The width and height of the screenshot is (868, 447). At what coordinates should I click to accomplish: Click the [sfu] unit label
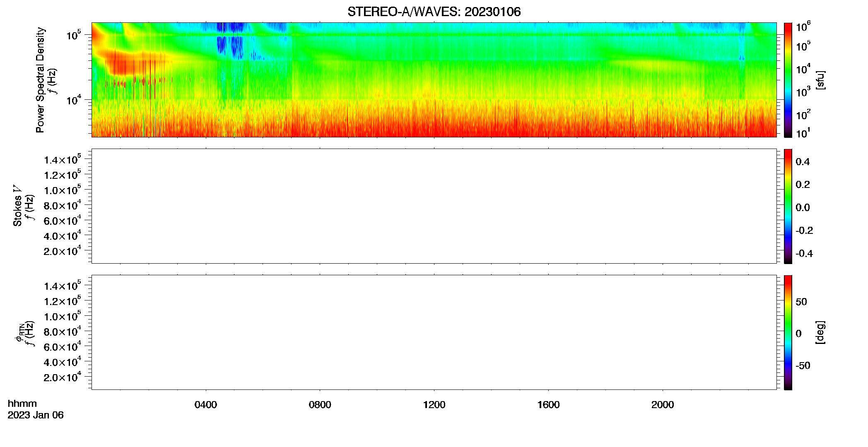coord(820,80)
